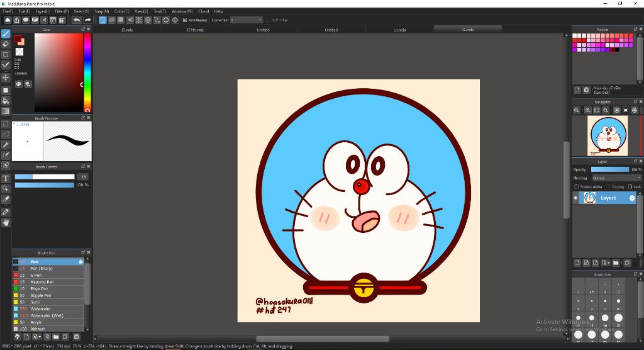Delete brush using trash icon in Brush panel
Viewport: 644px width, 350px height.
(x=76, y=337)
